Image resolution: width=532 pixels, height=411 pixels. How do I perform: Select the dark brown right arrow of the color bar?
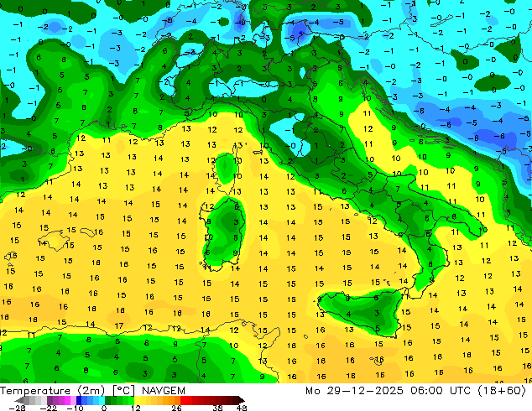click(242, 400)
